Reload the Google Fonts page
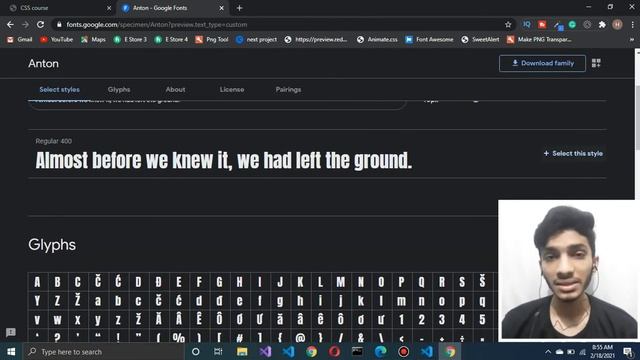The width and height of the screenshot is (640, 360). coord(40,24)
